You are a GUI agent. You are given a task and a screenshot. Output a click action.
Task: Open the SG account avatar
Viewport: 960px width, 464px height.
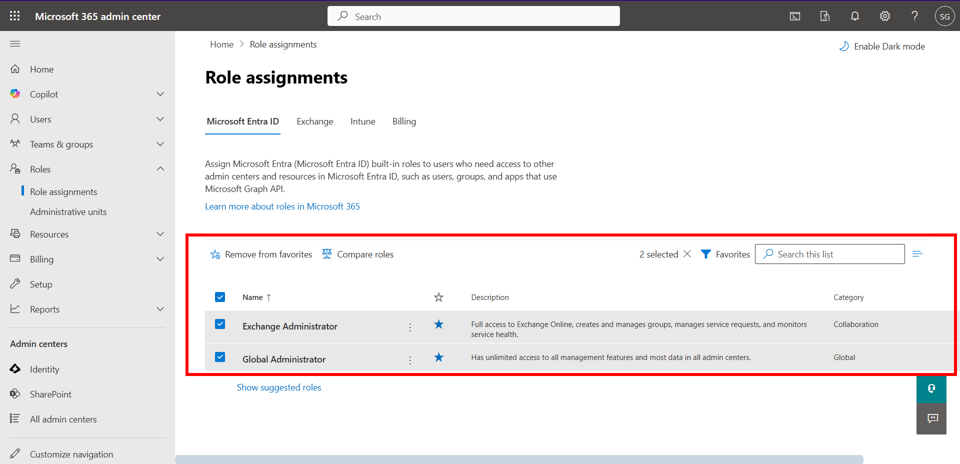pyautogui.click(x=943, y=17)
